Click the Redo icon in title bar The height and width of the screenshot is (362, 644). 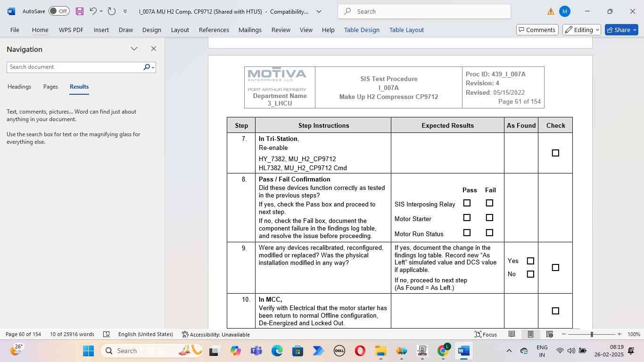point(112,11)
